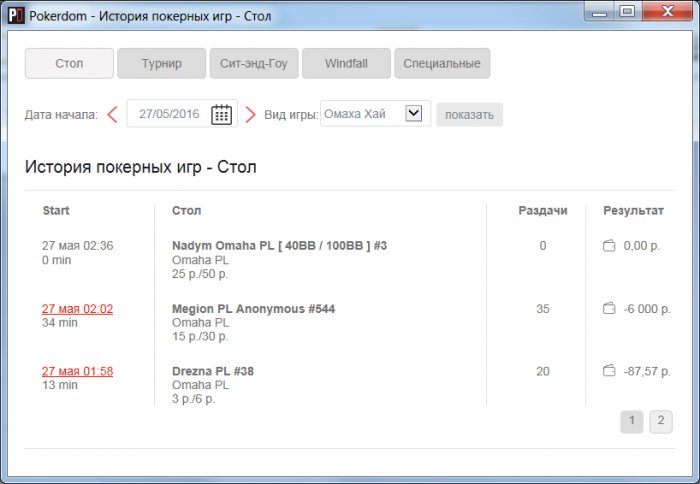Click the Результат column header
The width and height of the screenshot is (700, 484).
coord(633,211)
